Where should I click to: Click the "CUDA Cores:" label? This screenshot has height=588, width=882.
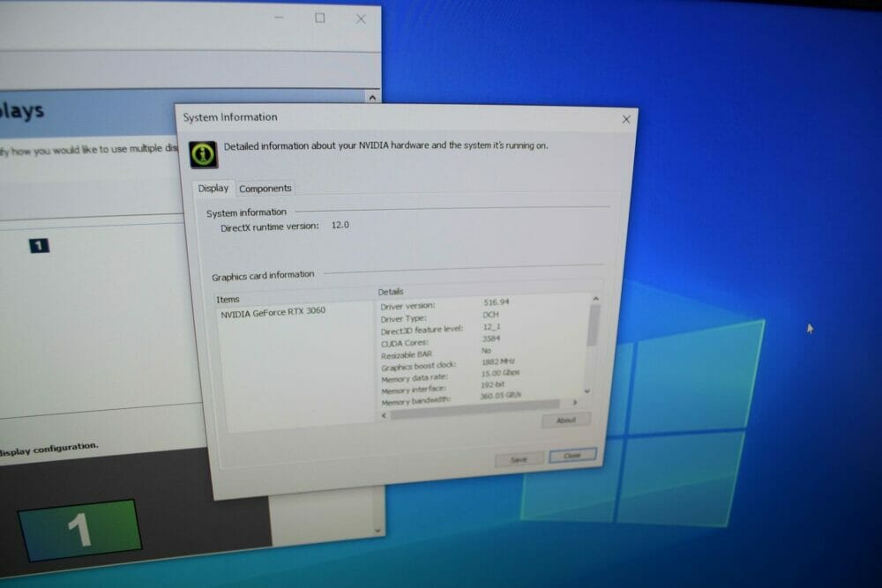[x=405, y=343]
